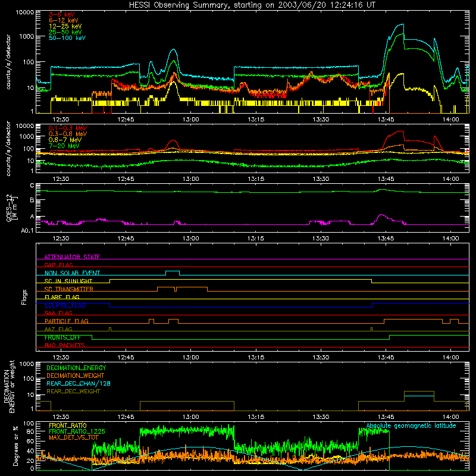476x476 pixels.
Task: Select the ATTENUATOR_STATE flag label
Action: tap(72, 257)
